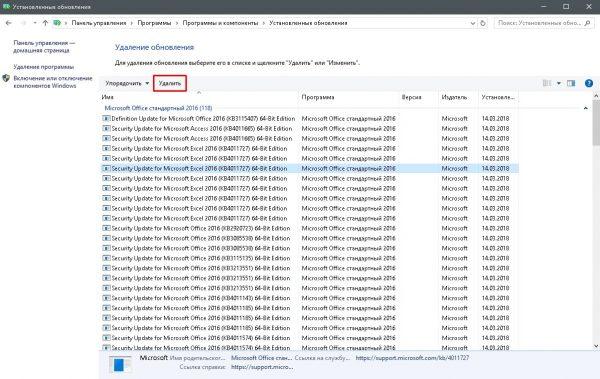
Task: Open help with the question mark icon
Action: (x=589, y=83)
